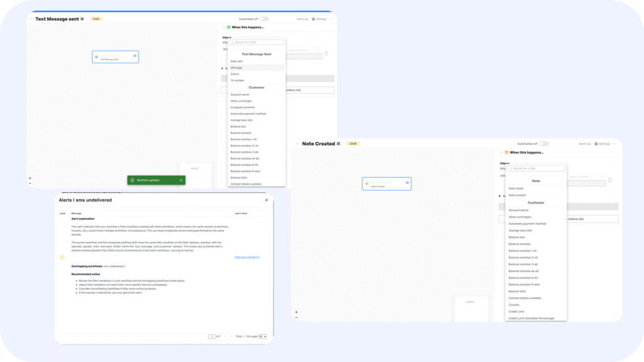Click Alerts (0) in Text Message sent header
Viewport: 644px width, 362px height.
(302, 19)
